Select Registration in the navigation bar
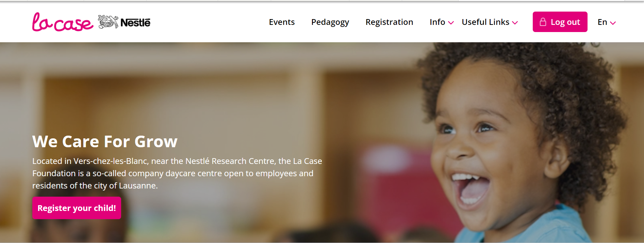The image size is (644, 243). 389,22
